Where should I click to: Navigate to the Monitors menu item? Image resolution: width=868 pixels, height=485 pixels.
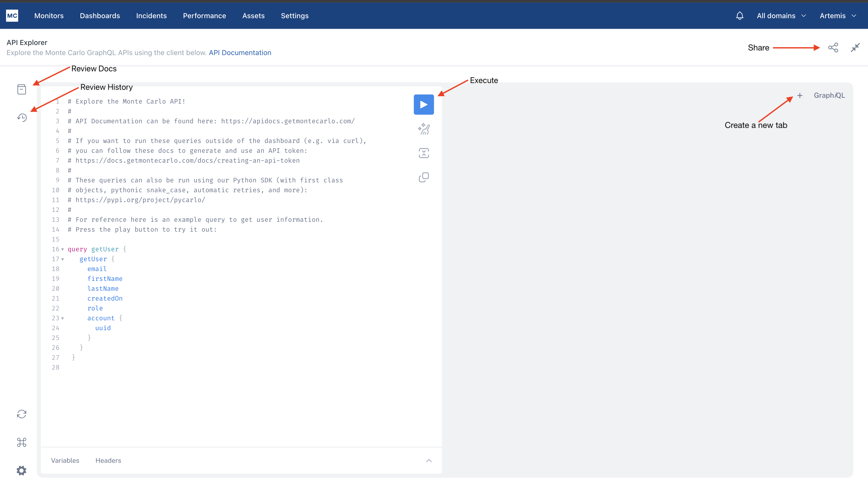49,15
